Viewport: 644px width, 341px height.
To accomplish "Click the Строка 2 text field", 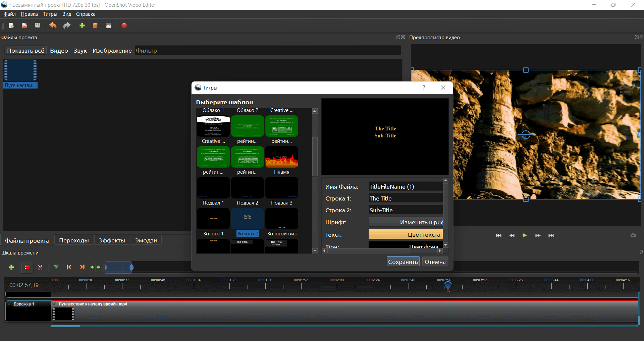I will pos(406,210).
